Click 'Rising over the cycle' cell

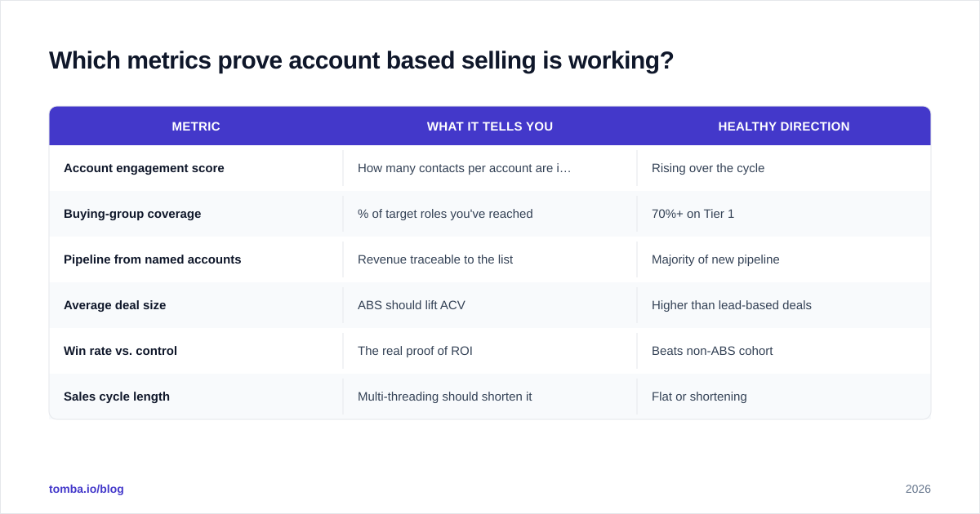pos(784,168)
